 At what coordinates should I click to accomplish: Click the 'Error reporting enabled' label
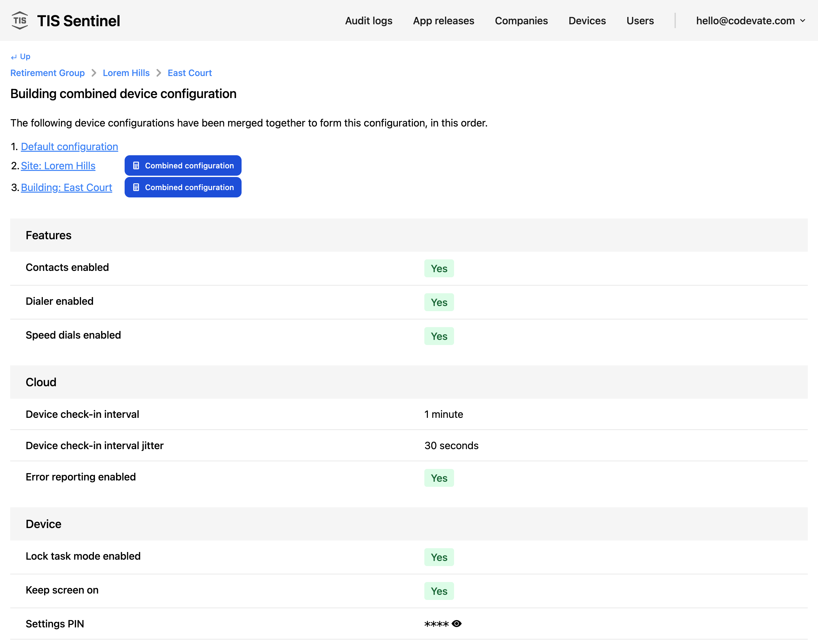click(81, 477)
